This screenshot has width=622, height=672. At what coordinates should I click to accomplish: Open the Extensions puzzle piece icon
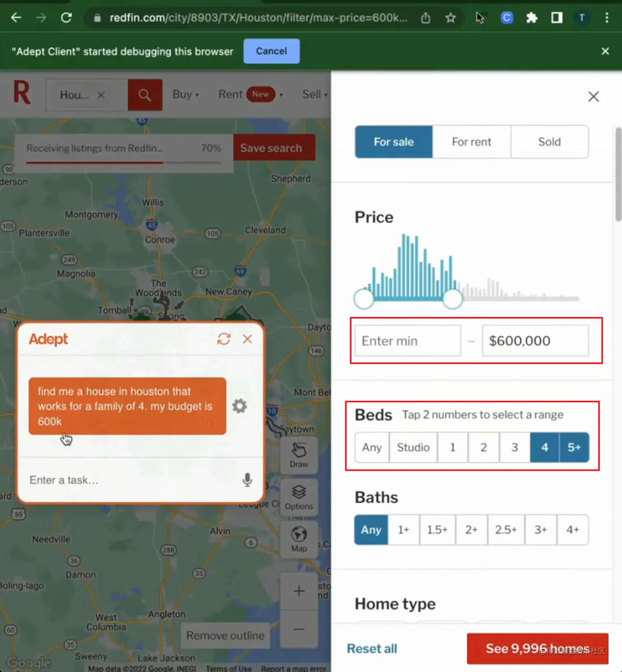pyautogui.click(x=532, y=18)
